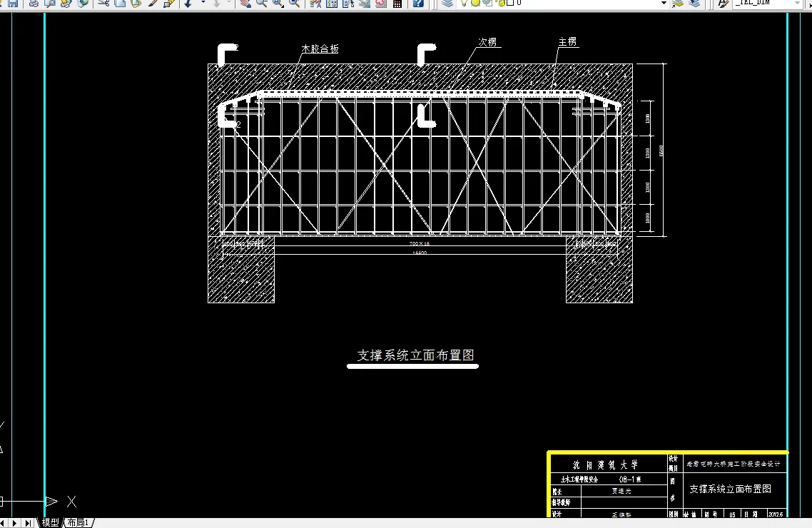This screenshot has height=528, width=812.
Task: Click the Block Editor icon
Action: [x=169, y=3]
